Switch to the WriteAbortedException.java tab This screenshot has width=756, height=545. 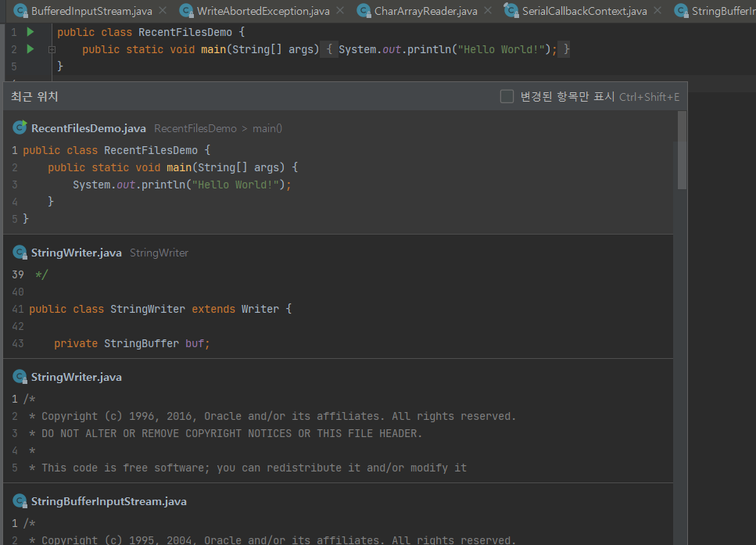(263, 11)
